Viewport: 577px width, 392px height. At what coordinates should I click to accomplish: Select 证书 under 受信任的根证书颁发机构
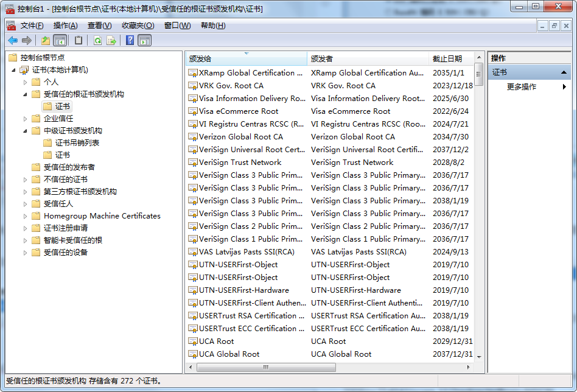click(62, 107)
